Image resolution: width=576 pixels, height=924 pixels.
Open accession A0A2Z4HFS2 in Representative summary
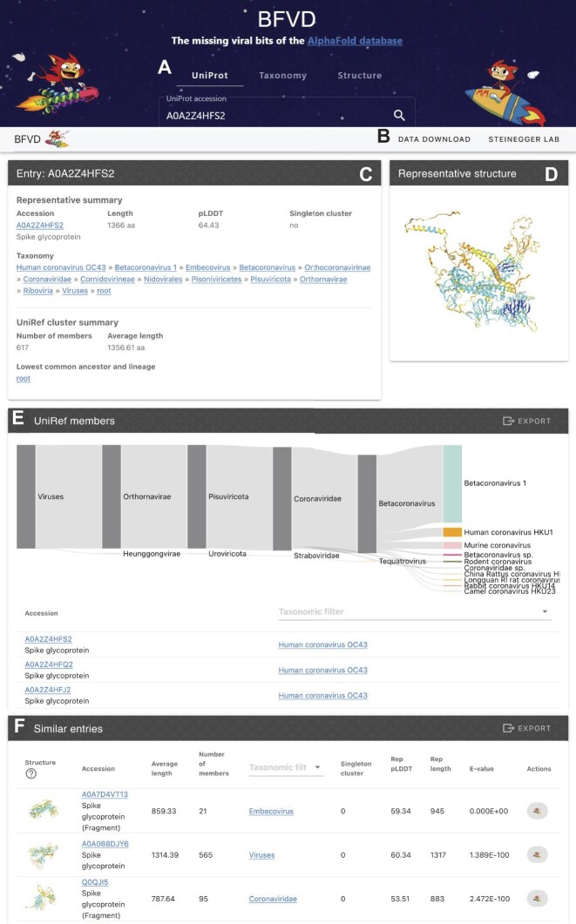(39, 225)
